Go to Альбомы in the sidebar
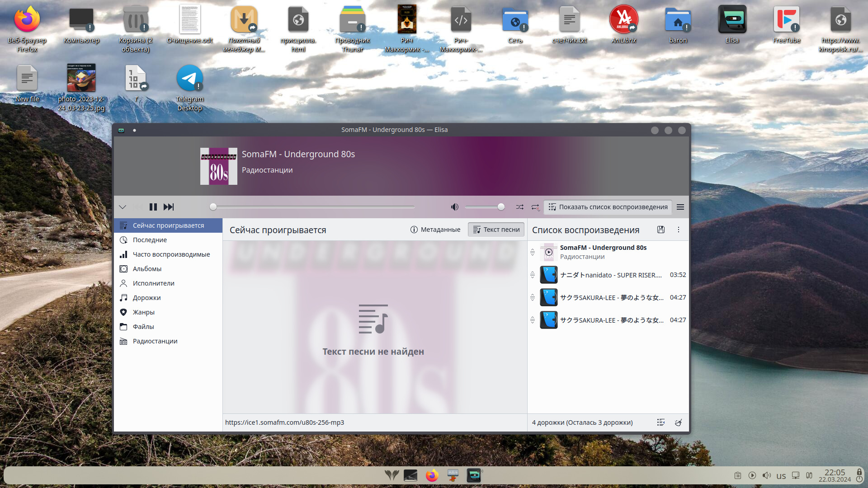 [x=147, y=269]
